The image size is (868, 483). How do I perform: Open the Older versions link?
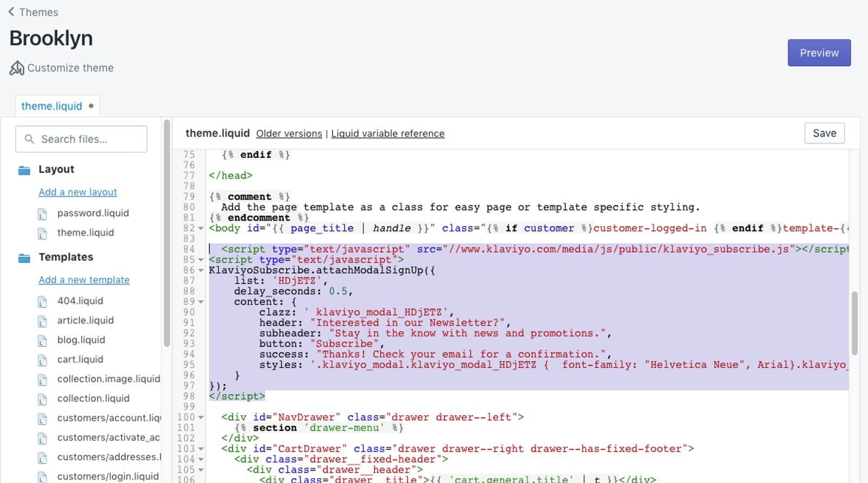click(289, 133)
